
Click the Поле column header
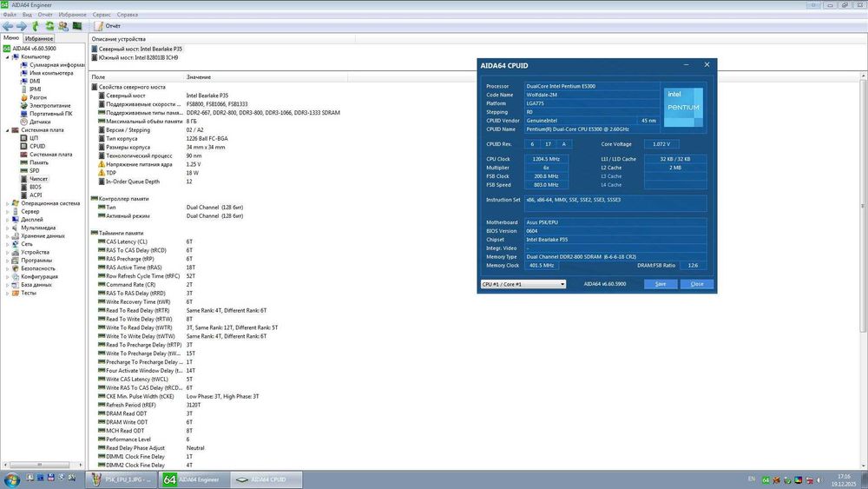coord(136,77)
